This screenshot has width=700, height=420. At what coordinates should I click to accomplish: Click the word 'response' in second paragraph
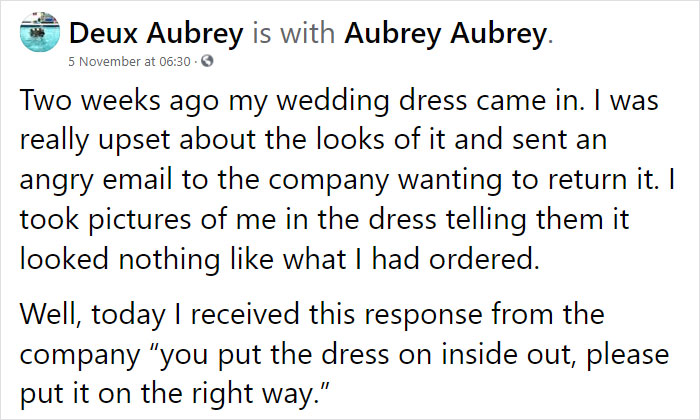tap(423, 316)
